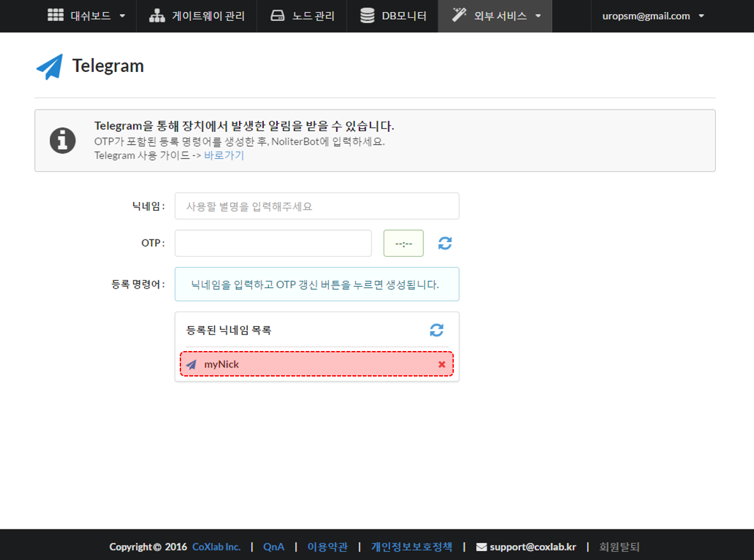Click the 회원탈퇴 link

click(x=620, y=547)
